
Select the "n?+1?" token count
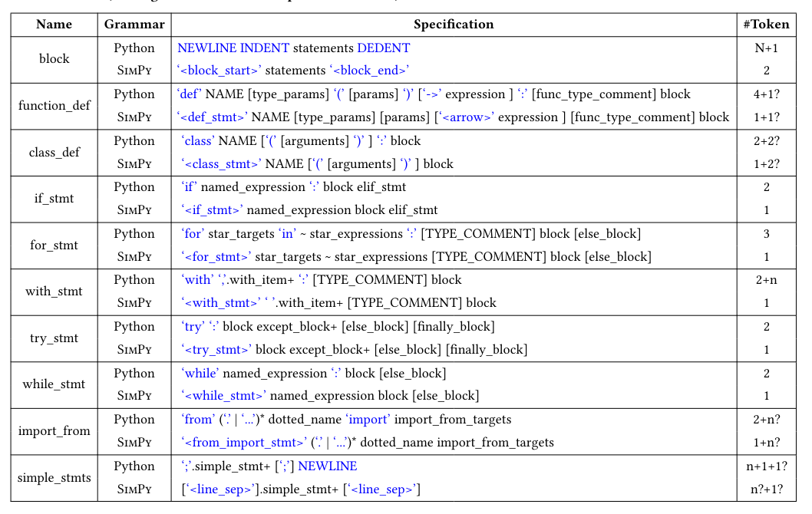[x=767, y=489]
